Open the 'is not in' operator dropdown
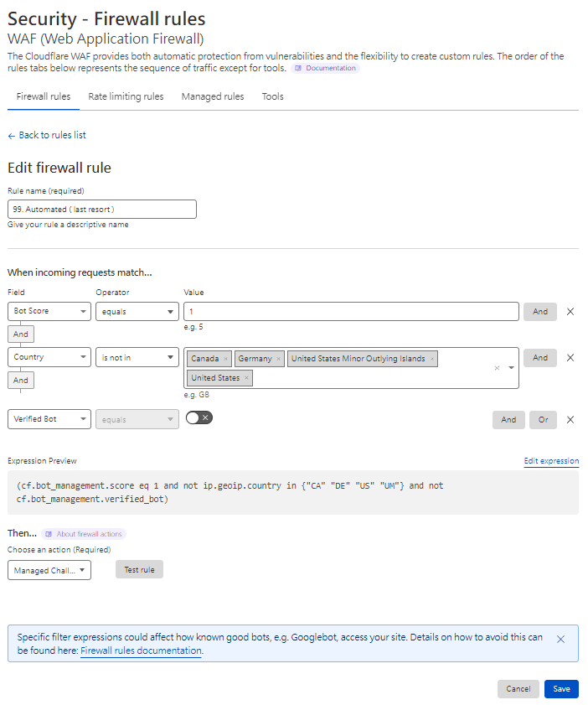This screenshot has height=705, width=588. [137, 358]
